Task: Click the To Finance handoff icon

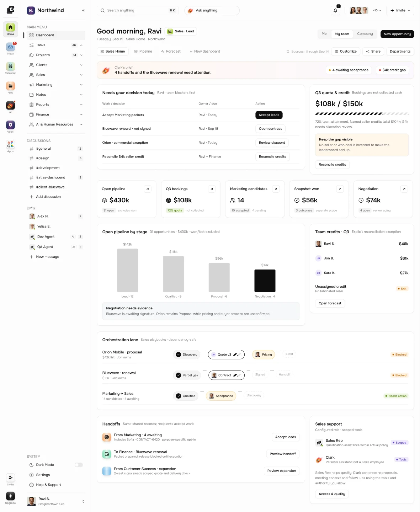Action: 107,454
